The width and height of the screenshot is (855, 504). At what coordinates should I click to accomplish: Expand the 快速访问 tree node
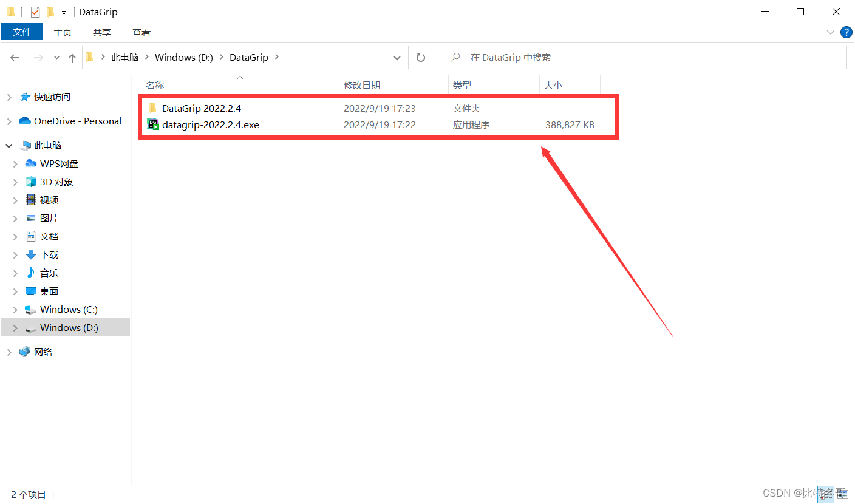9,97
